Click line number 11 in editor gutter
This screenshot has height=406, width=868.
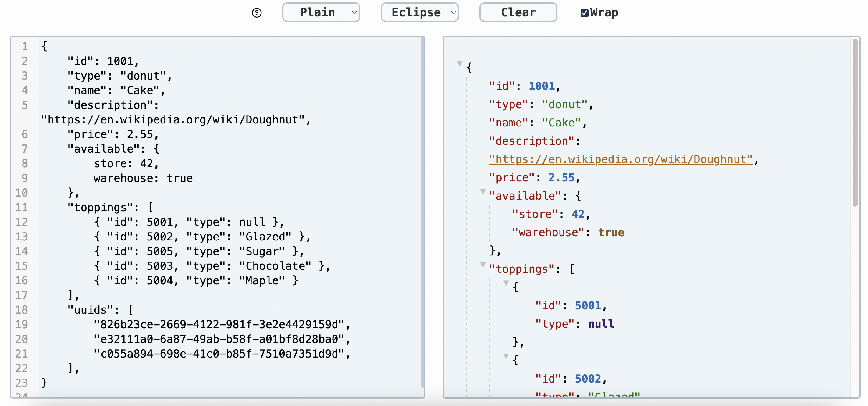pyautogui.click(x=21, y=208)
